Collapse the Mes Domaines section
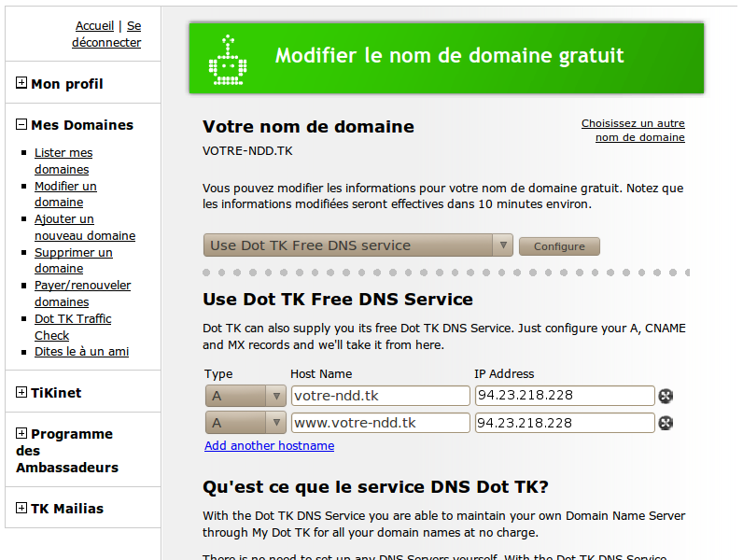Image resolution: width=743 pixels, height=560 pixels. click(21, 124)
